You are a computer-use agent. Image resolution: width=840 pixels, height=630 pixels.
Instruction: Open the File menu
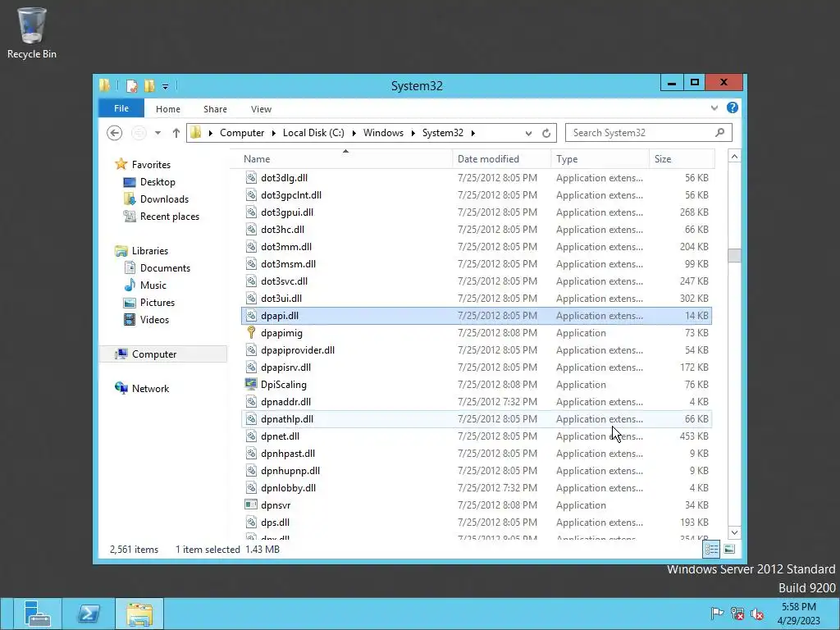(x=121, y=108)
